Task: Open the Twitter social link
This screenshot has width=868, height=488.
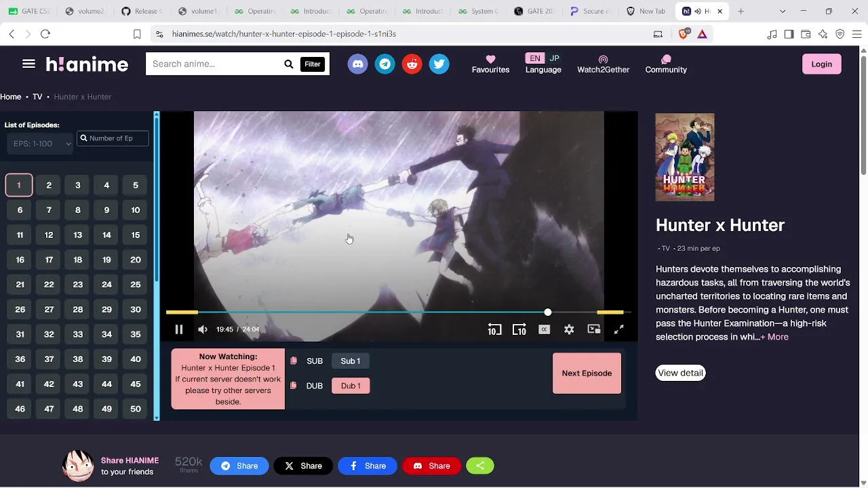Action: click(439, 64)
